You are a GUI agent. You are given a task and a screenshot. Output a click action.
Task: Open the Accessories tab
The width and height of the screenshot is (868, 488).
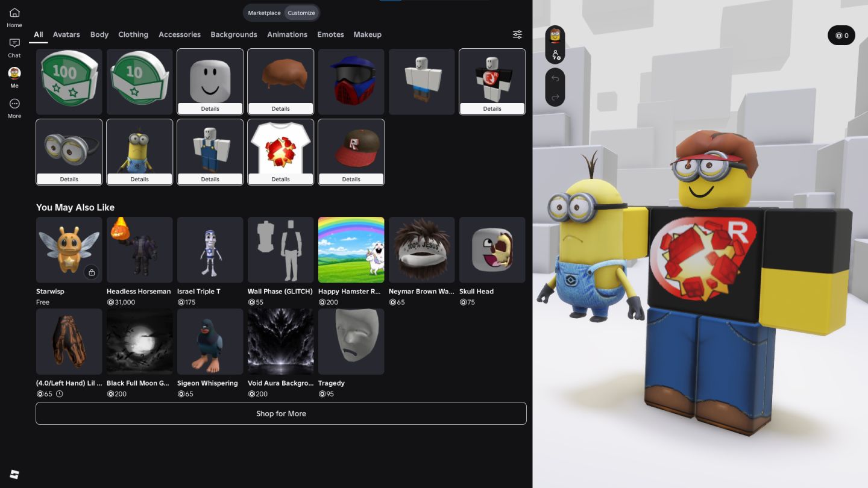(x=180, y=34)
